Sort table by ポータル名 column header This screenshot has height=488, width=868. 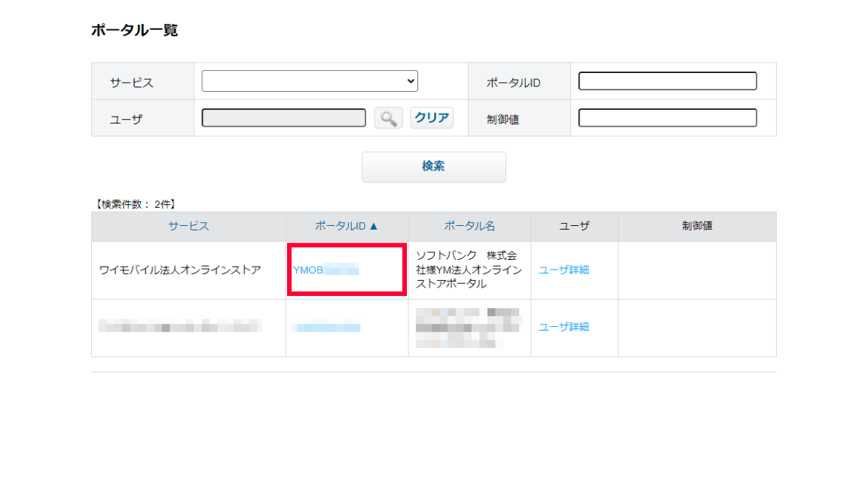pyautogui.click(x=469, y=226)
